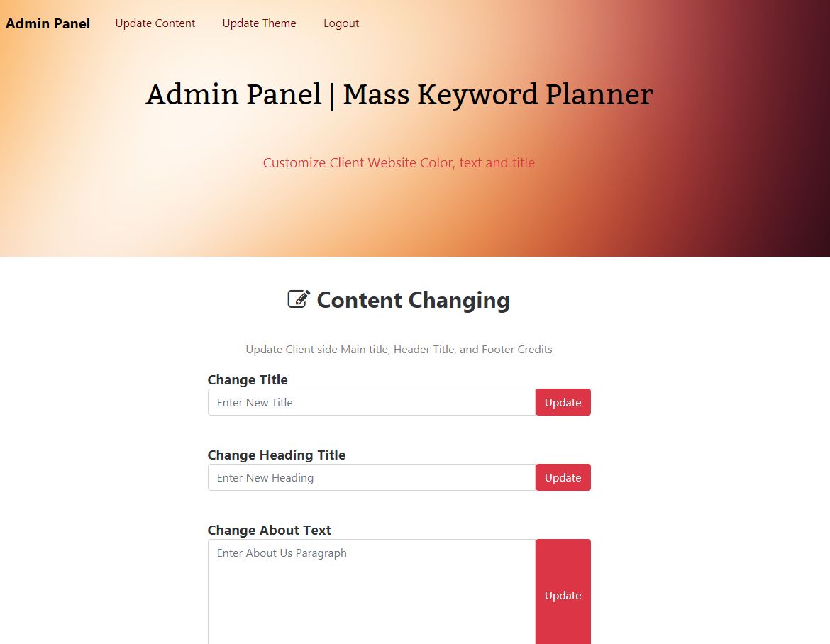Click the Admin Panel brand link
Screen dimensions: 830x644
(48, 23)
